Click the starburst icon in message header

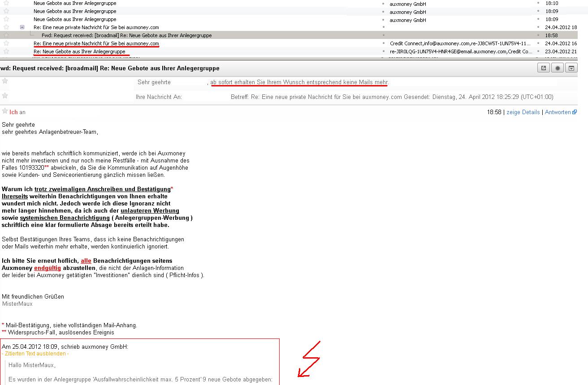(x=558, y=68)
